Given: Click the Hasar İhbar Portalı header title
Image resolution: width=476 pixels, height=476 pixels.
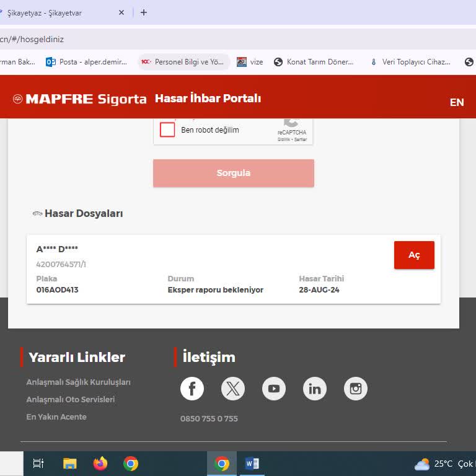Looking at the screenshot, I should click(208, 99).
